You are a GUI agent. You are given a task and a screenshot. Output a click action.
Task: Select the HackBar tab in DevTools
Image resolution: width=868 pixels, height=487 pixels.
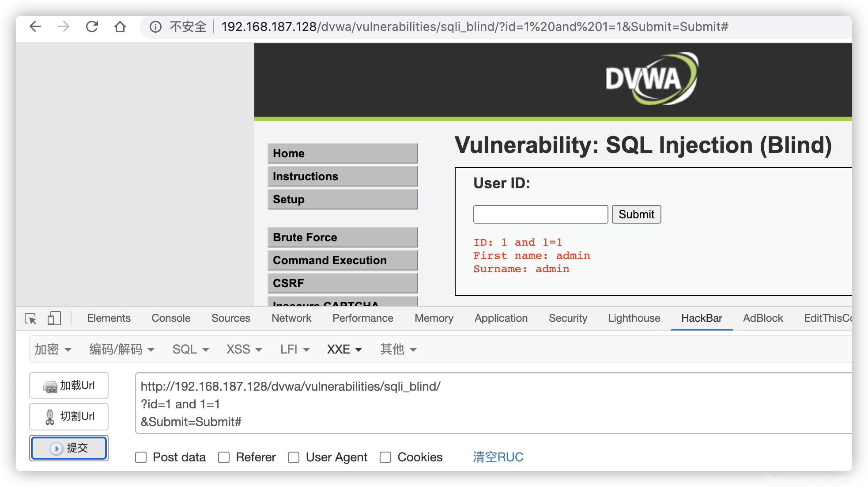point(701,317)
